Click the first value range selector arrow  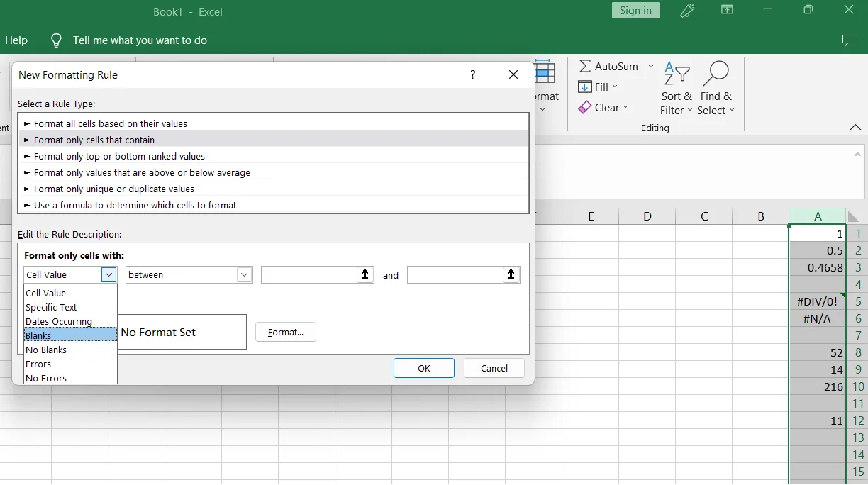[365, 274]
